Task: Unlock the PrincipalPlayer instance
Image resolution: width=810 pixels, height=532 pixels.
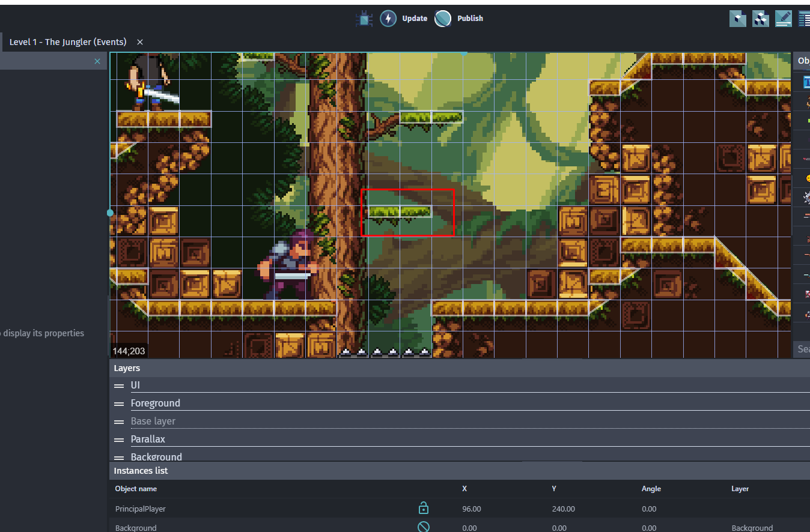Action: (x=424, y=508)
